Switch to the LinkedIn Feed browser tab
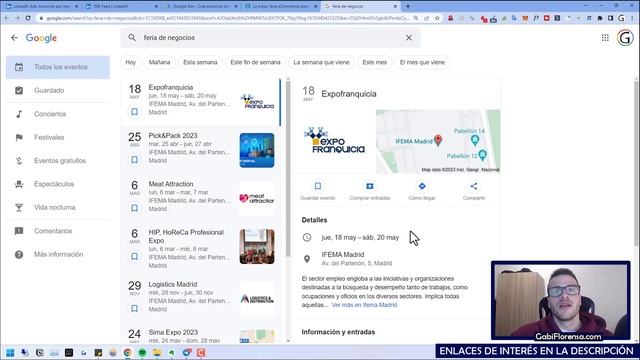Screen dimensions: 640x360 click(x=122, y=6)
